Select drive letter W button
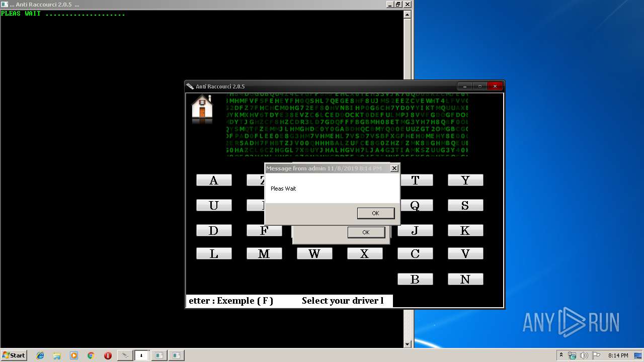Viewport: 644px width, 362px height. point(314,253)
